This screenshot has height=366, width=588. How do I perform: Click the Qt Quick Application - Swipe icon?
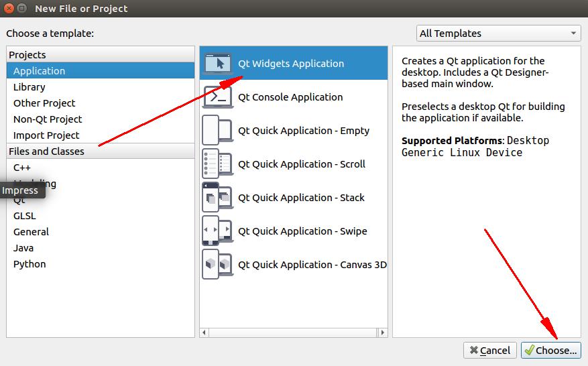click(x=217, y=231)
